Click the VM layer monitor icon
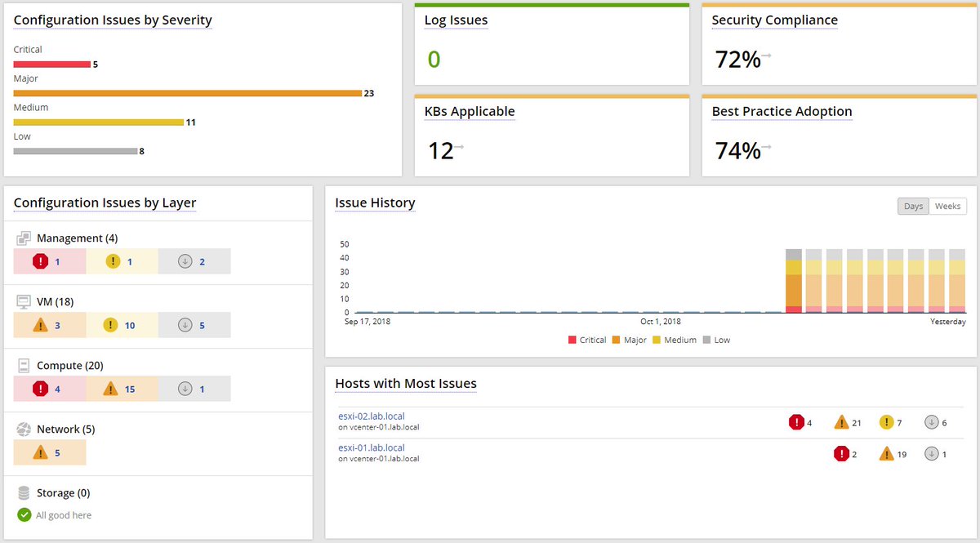980x543 pixels. coord(24,302)
